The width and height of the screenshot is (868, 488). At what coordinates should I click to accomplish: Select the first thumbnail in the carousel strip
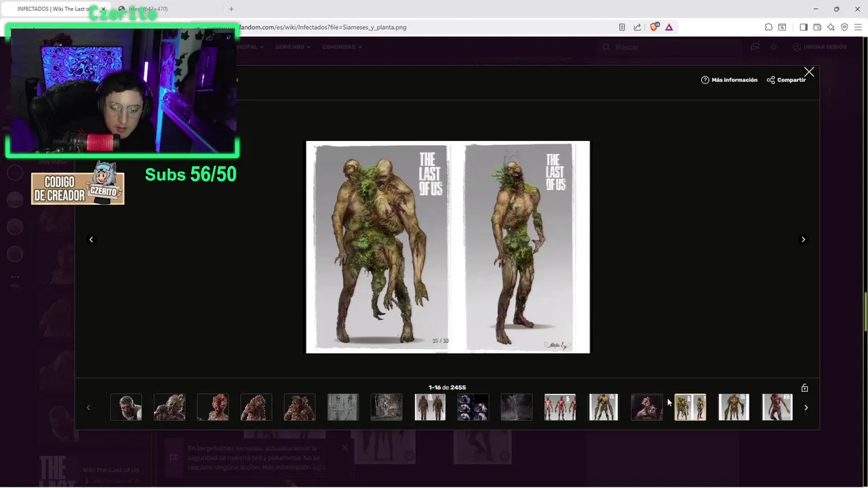point(126,407)
